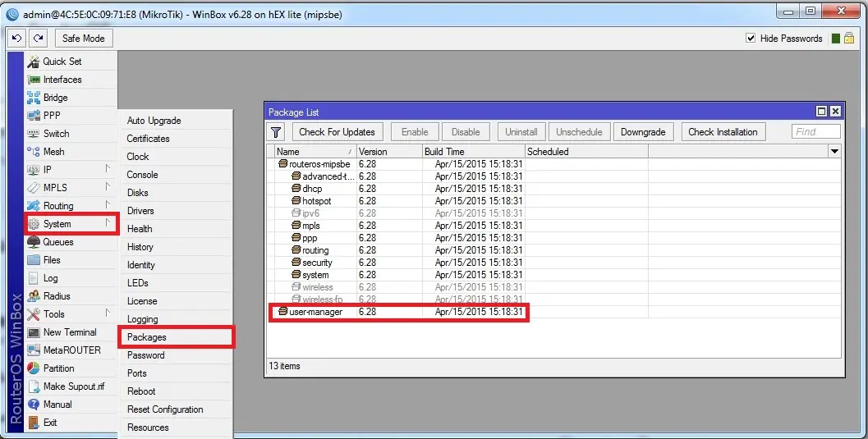Click the Uninstall button
This screenshot has height=439, width=868.
click(521, 132)
